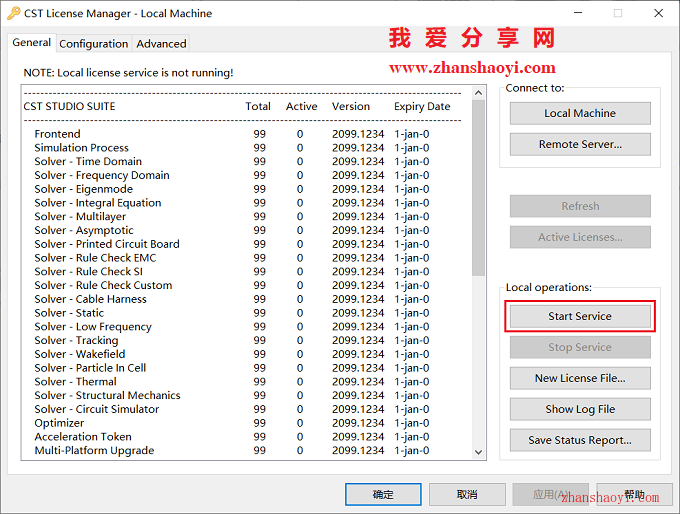Confirm with the 确定 button
Image resolution: width=680 pixels, height=514 pixels.
383,494
